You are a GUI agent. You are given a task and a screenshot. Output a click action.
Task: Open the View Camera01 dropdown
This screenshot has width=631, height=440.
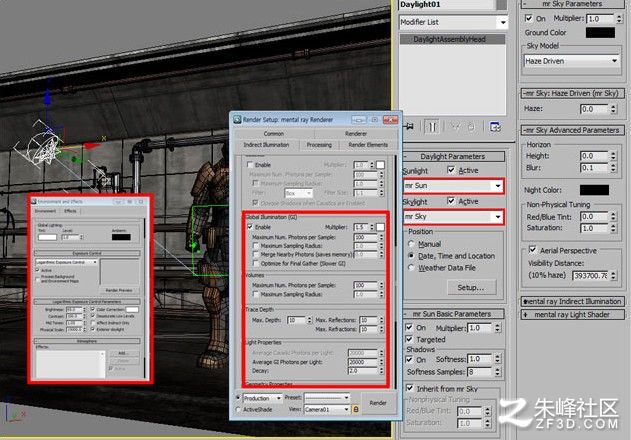(x=327, y=409)
